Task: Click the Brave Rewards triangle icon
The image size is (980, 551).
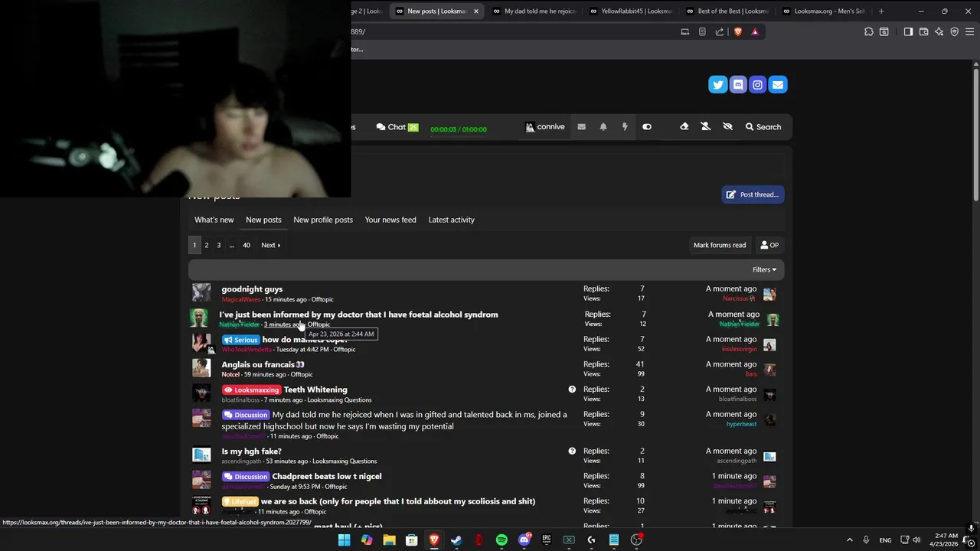Action: point(755,31)
